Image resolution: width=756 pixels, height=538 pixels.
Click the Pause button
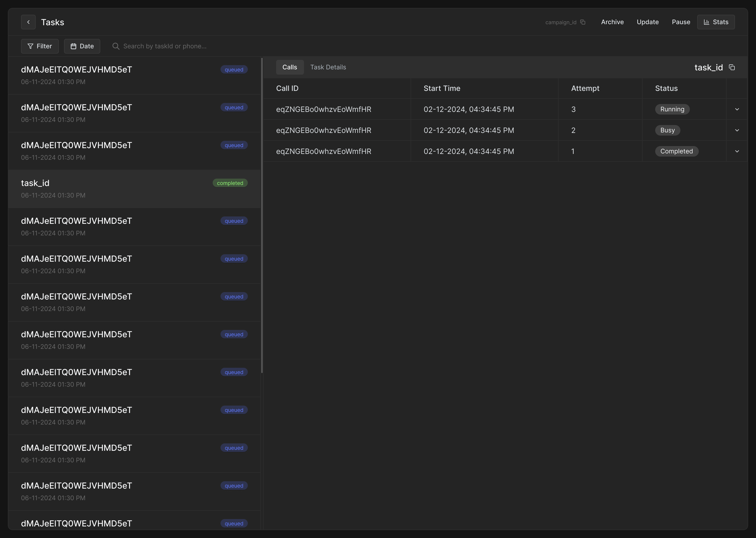[681, 22]
